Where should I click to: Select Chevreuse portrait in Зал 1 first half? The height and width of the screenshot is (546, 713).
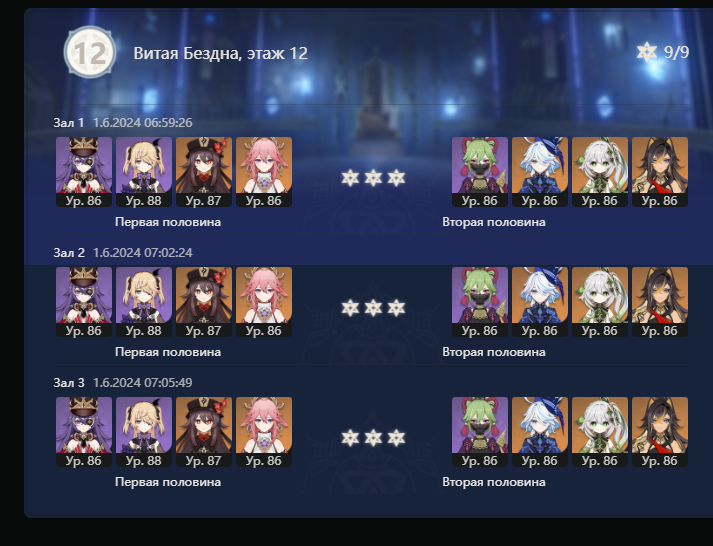(84, 172)
